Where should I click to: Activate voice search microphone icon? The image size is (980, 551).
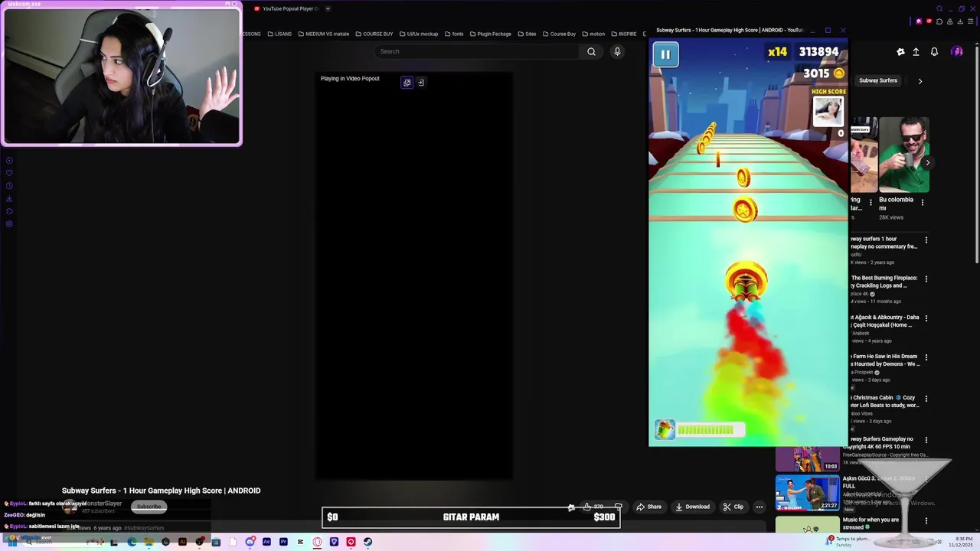[x=617, y=51]
